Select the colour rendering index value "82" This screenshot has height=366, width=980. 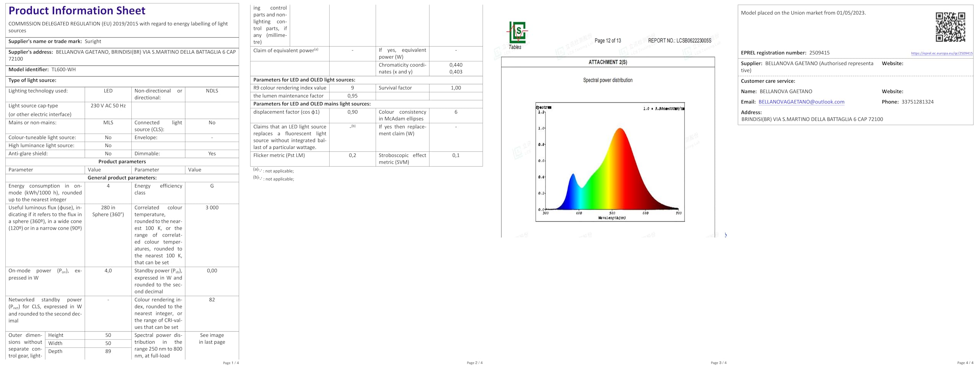(212, 300)
